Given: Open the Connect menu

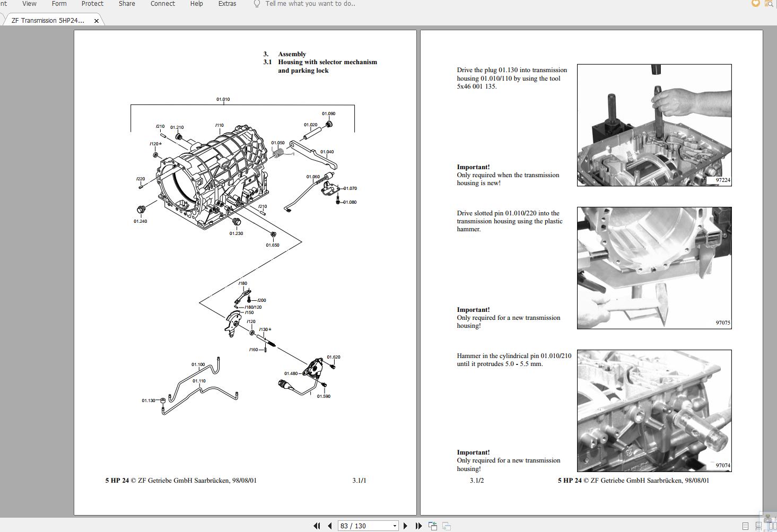Looking at the screenshot, I should click(162, 4).
